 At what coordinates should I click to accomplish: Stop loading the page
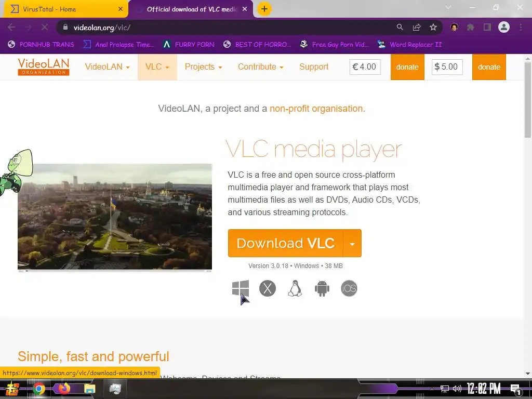coord(45,27)
